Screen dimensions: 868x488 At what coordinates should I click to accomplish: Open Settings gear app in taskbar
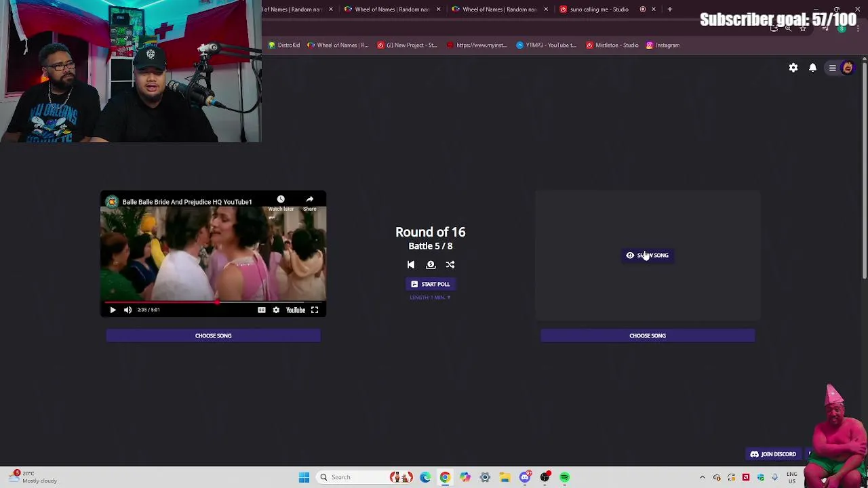485,477
